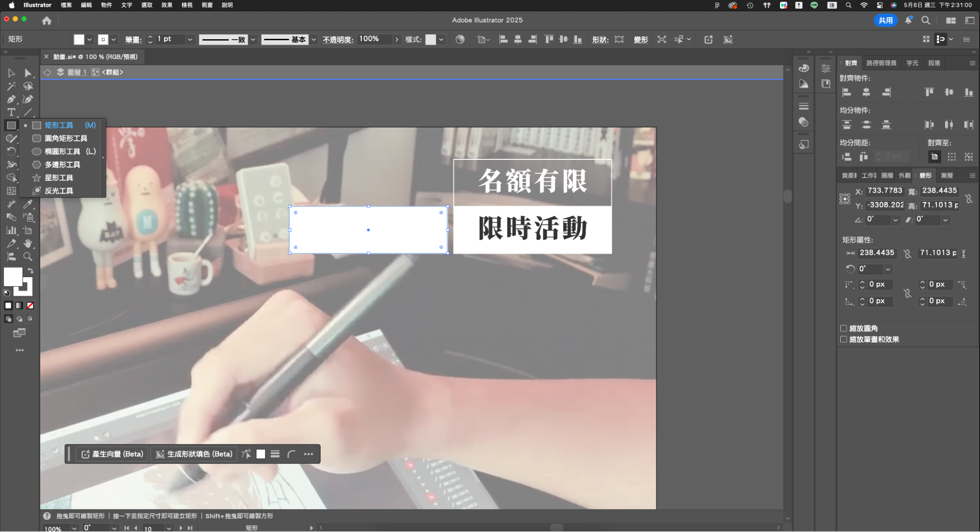Toggle link corner radius values

click(x=907, y=293)
